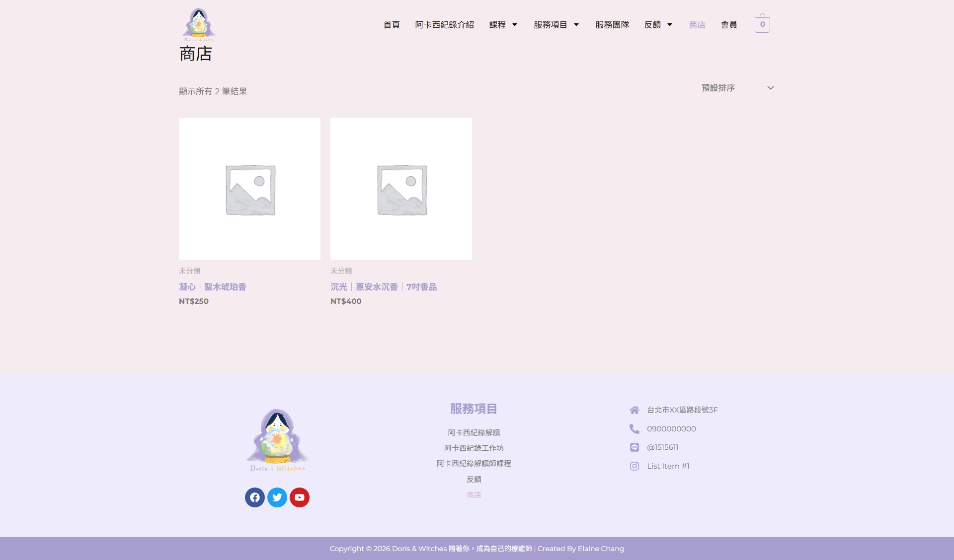Click the Twitter icon in footer
954x560 pixels.
277,497
